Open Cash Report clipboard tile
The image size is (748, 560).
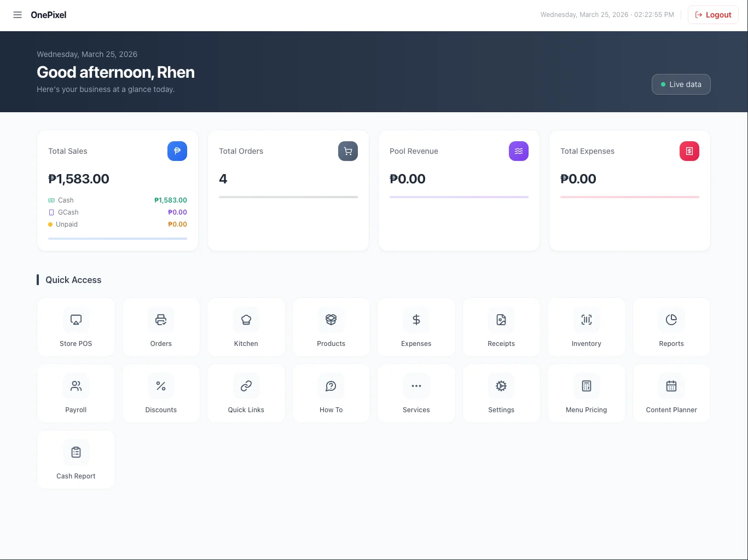click(x=76, y=460)
